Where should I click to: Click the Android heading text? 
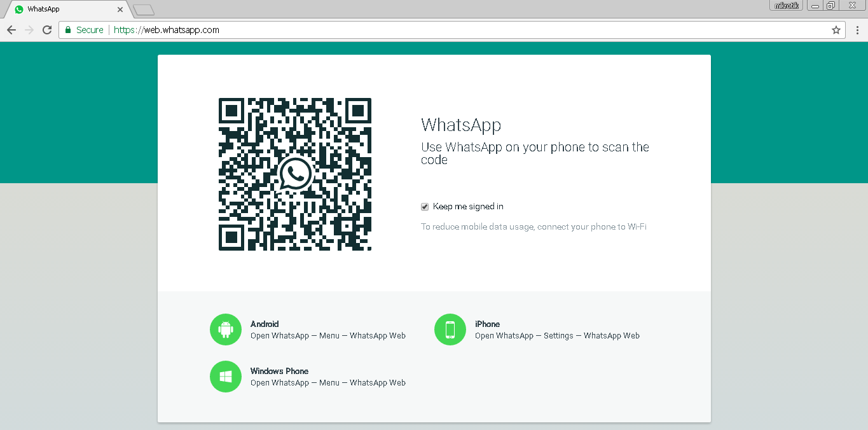[265, 324]
